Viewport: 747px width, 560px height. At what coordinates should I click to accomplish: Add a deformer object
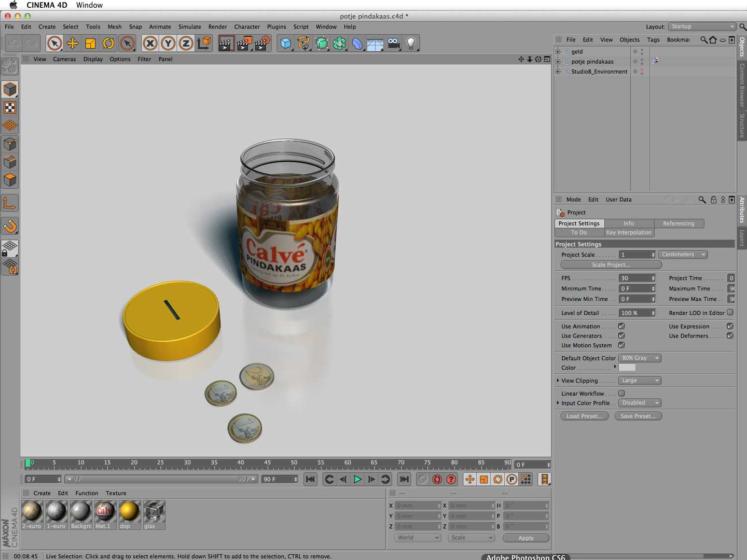click(x=357, y=44)
